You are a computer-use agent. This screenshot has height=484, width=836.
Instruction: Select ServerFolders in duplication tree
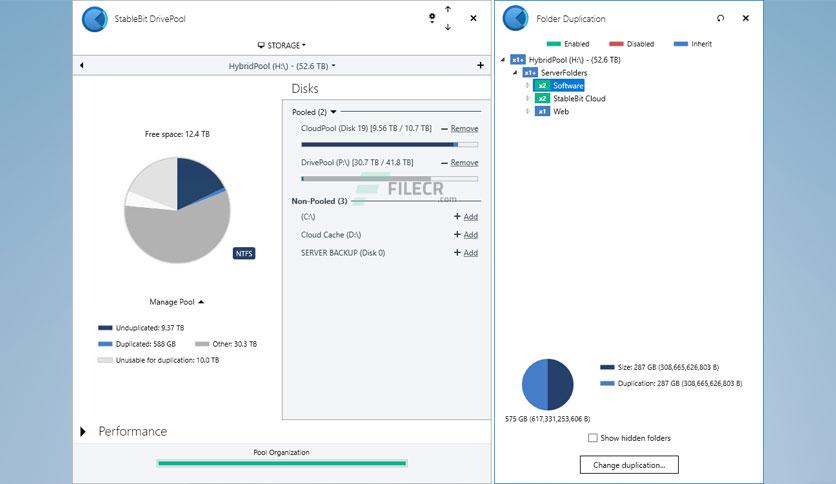(564, 72)
